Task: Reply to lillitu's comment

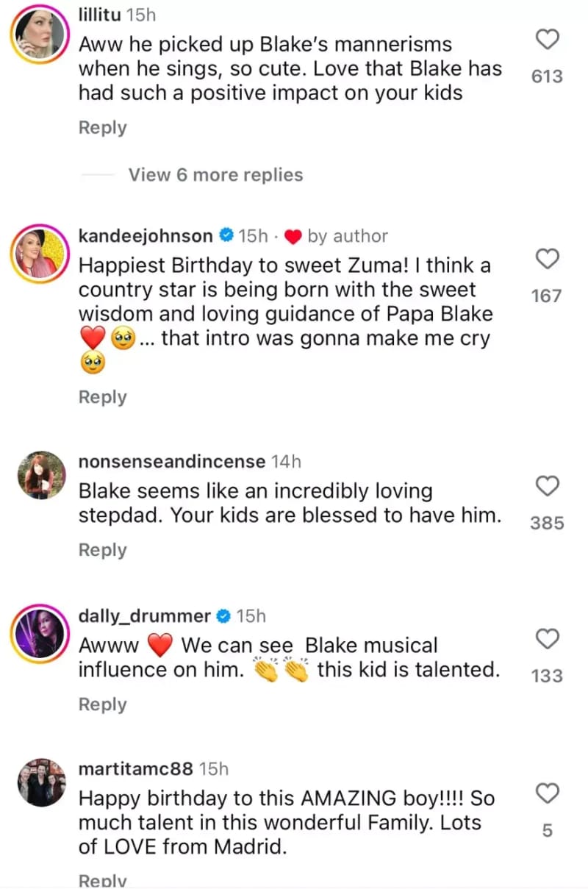Action: coord(103,128)
